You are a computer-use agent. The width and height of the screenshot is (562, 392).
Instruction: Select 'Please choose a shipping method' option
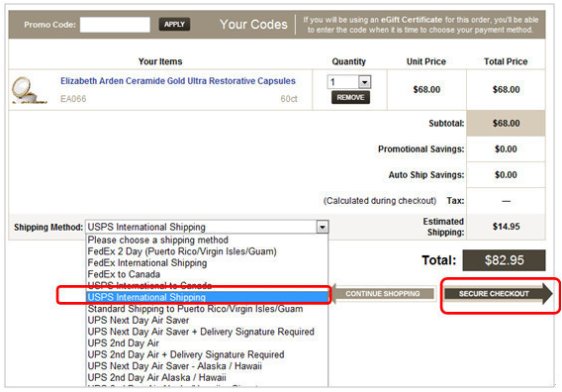(x=207, y=240)
